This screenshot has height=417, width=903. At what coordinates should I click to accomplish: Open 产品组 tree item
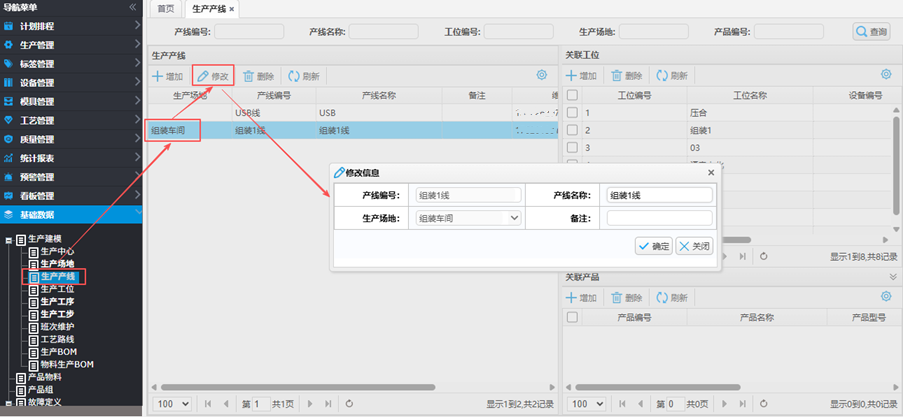click(41, 390)
